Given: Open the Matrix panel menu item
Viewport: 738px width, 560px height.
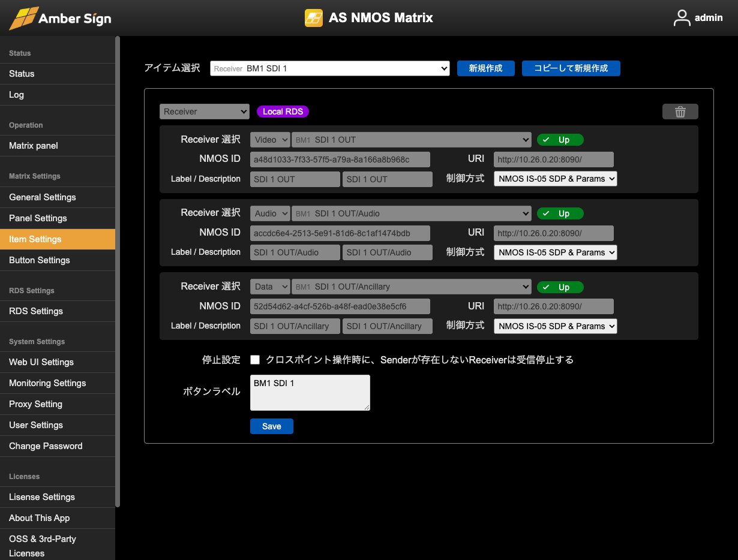Looking at the screenshot, I should (34, 146).
